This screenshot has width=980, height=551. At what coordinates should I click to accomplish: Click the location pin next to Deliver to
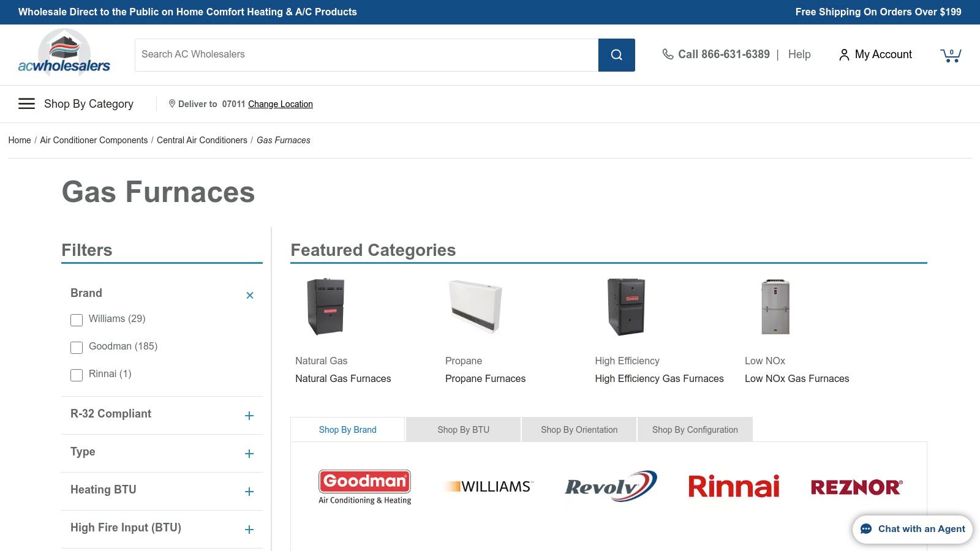pyautogui.click(x=173, y=103)
